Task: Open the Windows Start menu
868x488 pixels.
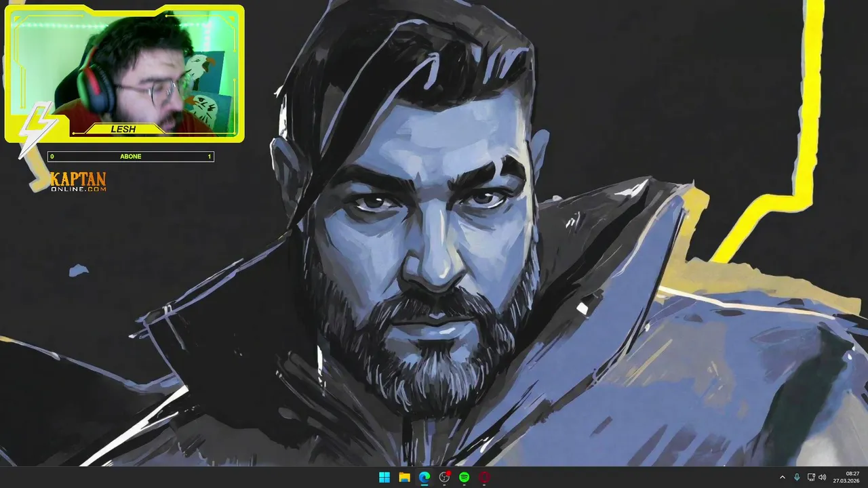Action: pos(384,477)
